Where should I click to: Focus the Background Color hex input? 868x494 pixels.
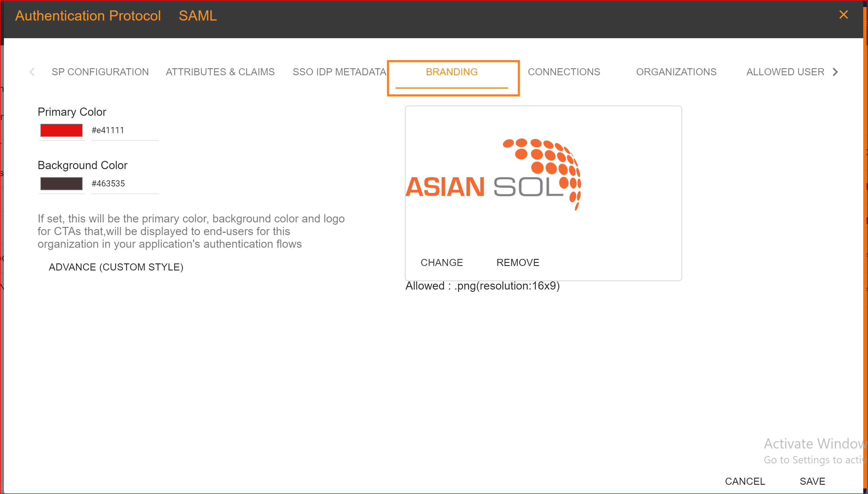[x=124, y=184]
